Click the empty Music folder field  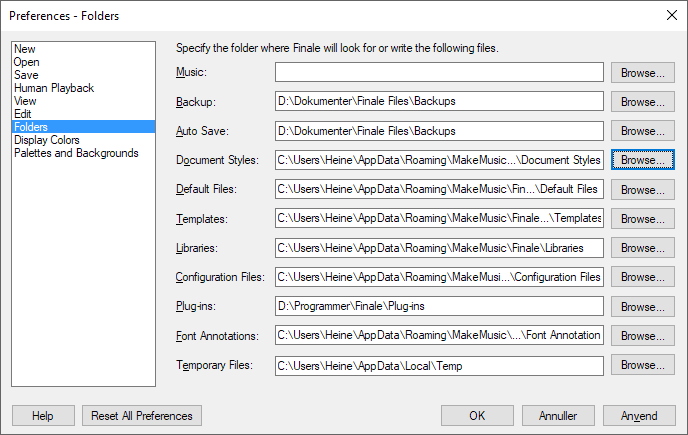click(x=439, y=72)
